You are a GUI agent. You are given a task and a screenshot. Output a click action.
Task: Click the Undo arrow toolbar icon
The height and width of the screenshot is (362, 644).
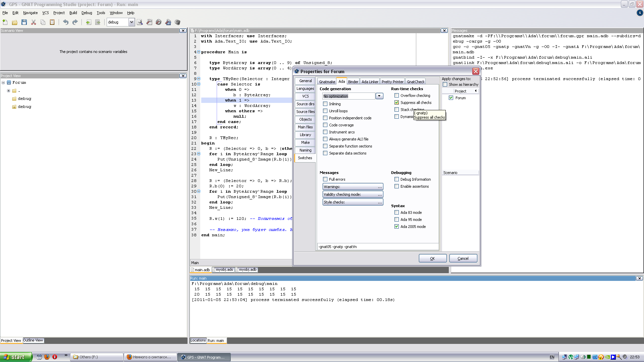click(x=66, y=22)
